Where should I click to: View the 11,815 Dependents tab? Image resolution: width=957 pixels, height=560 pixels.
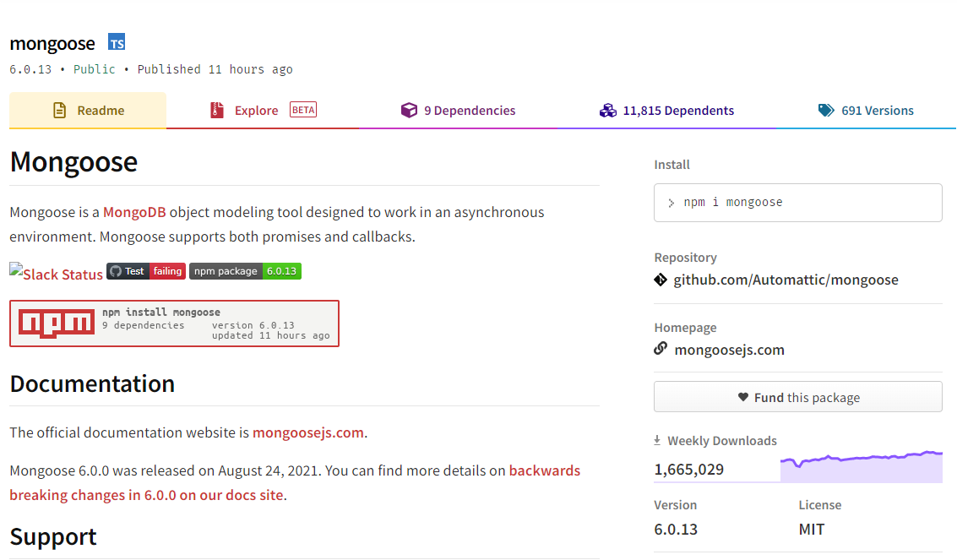(666, 111)
